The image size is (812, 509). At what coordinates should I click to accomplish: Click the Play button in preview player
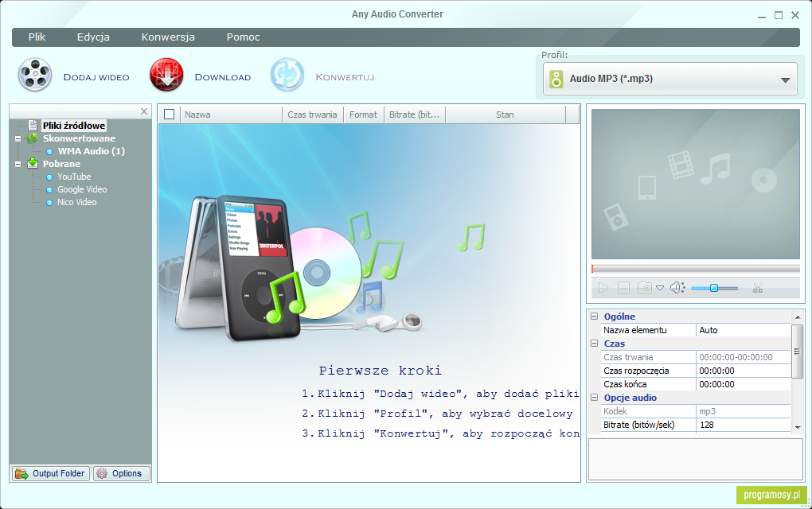coord(603,288)
